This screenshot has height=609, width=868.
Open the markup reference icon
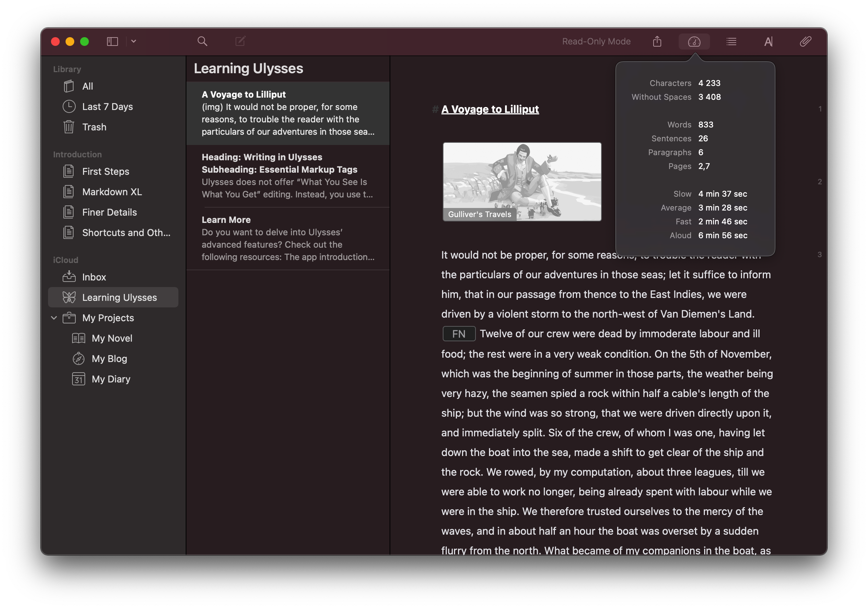768,41
